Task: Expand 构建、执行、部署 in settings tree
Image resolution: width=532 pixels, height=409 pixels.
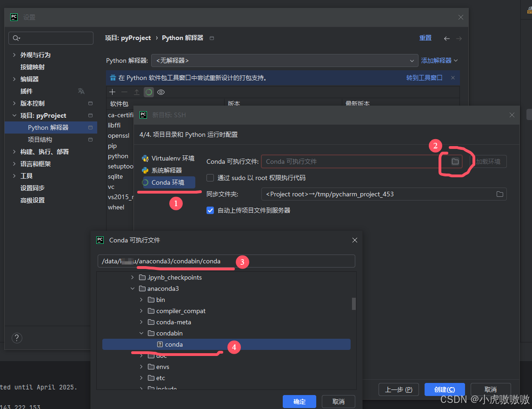Action: pos(14,152)
